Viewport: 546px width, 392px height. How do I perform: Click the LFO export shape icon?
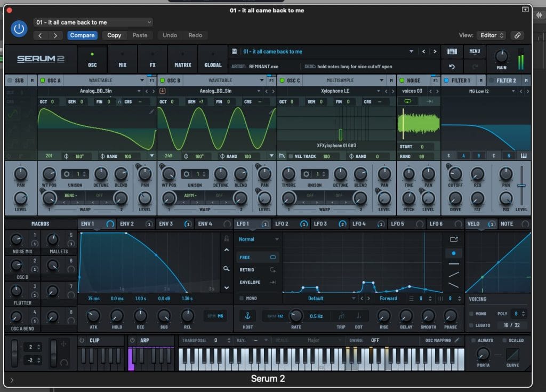(x=454, y=239)
